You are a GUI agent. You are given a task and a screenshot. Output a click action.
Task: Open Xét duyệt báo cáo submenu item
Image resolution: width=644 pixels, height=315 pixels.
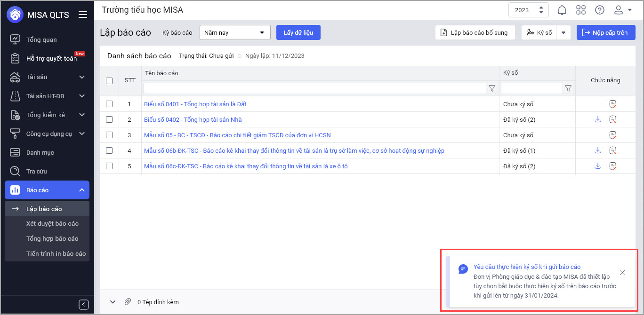[52, 223]
